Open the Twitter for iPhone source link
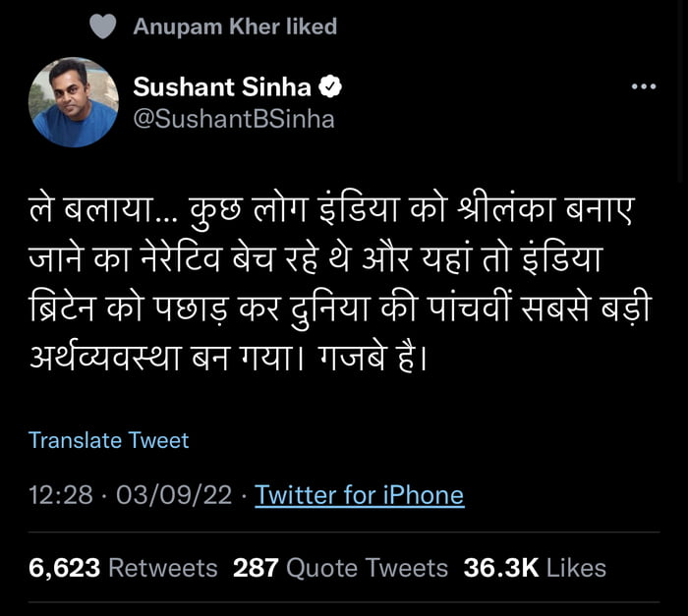 (x=359, y=495)
